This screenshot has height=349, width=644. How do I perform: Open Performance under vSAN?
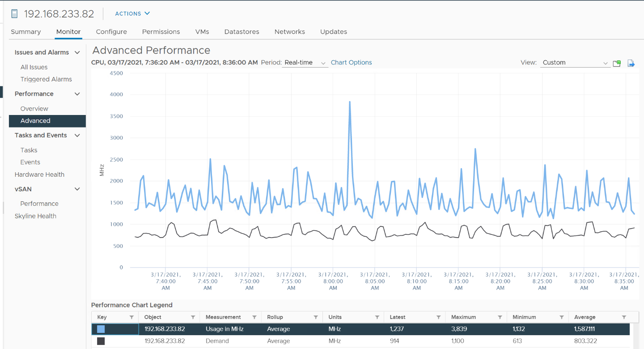[39, 204]
